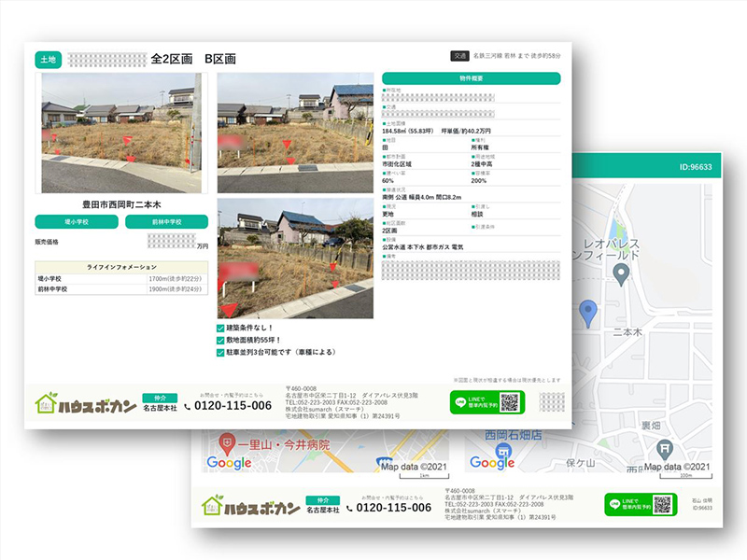Viewport: 747px width, 560px height.
Task: Tap the LINE reservation button on front flyer
Action: (487, 402)
